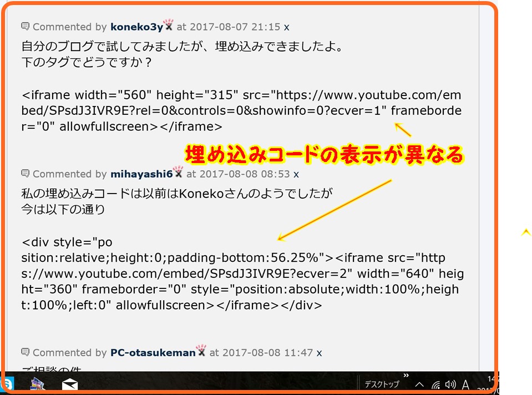This screenshot has width=532, height=395.
Task: Click the comment bubble icon beside mihayashi6
Action: click(25, 174)
